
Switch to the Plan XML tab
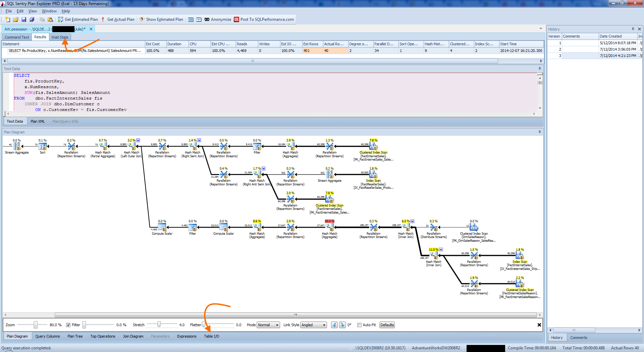tap(38, 121)
